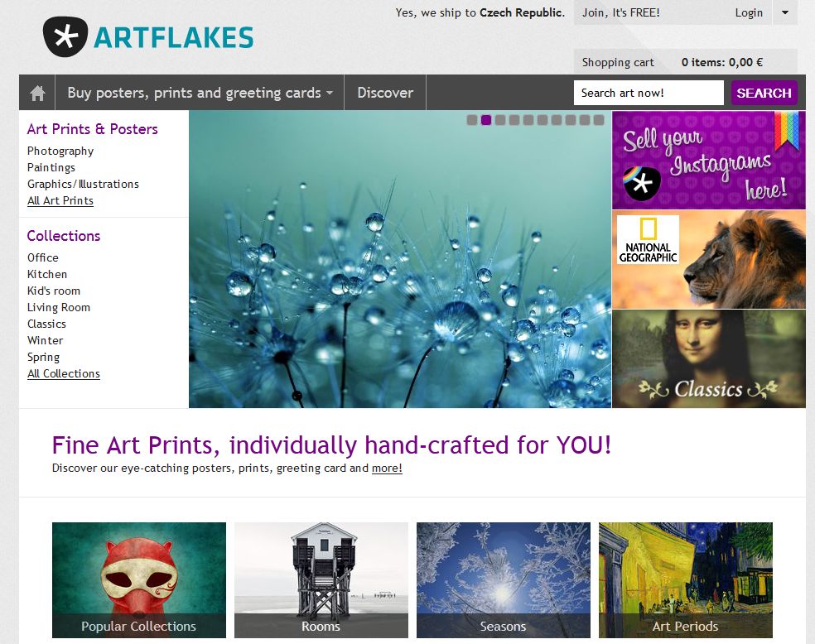Open the Discover menu item

[x=385, y=93]
